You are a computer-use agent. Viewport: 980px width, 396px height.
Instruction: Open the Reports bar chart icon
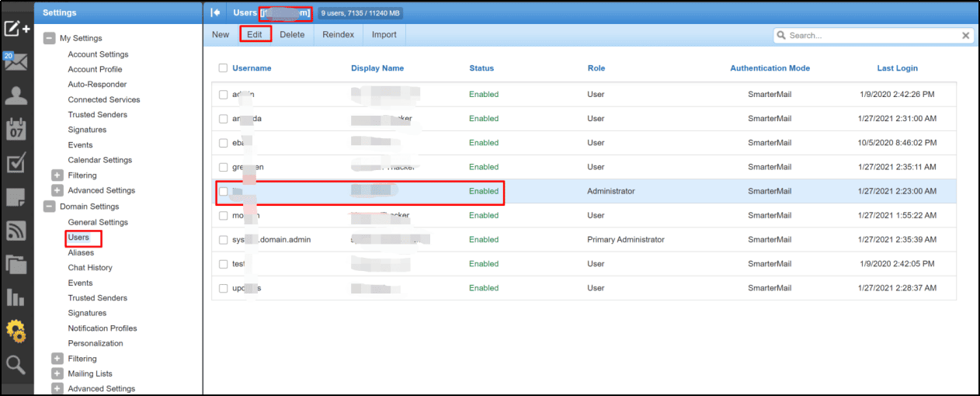(x=16, y=297)
